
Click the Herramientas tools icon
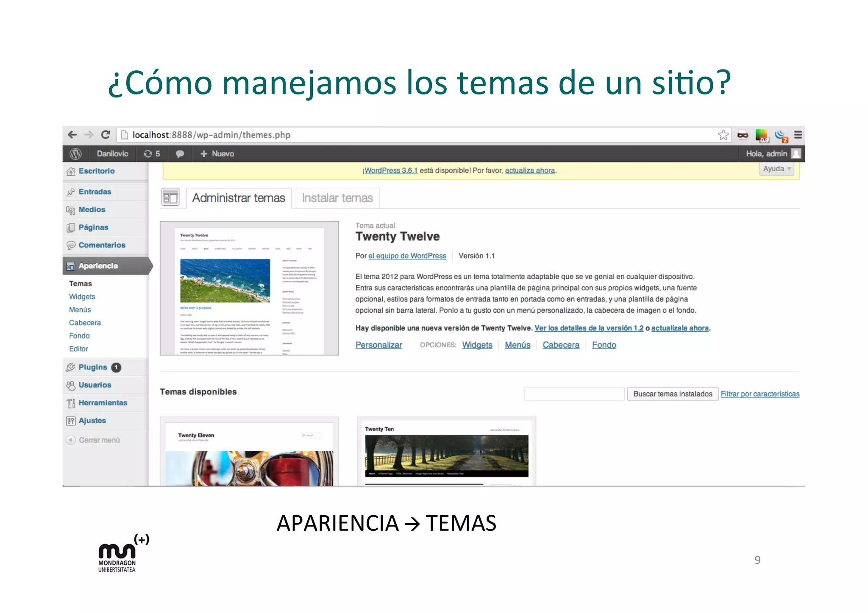pos(71,403)
